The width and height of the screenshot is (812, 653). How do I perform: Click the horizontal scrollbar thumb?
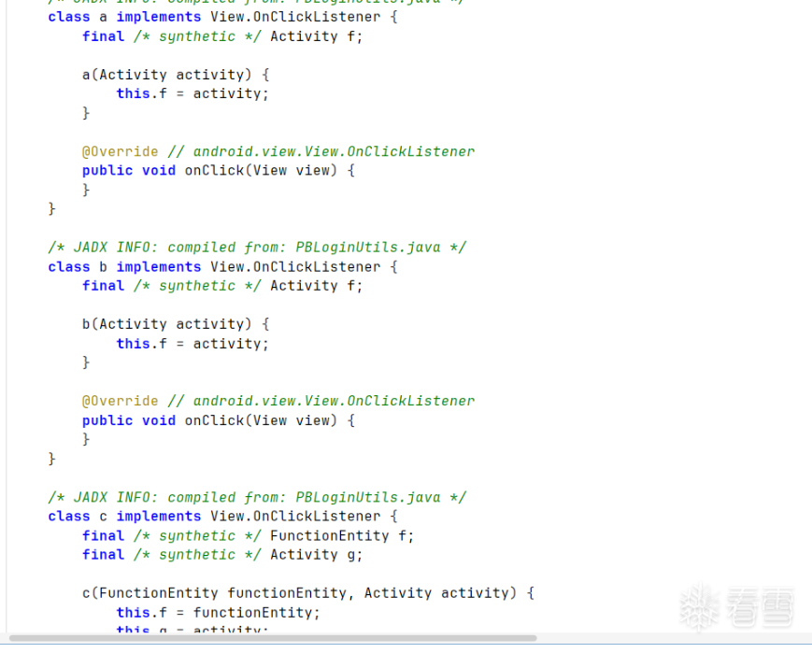[273, 638]
